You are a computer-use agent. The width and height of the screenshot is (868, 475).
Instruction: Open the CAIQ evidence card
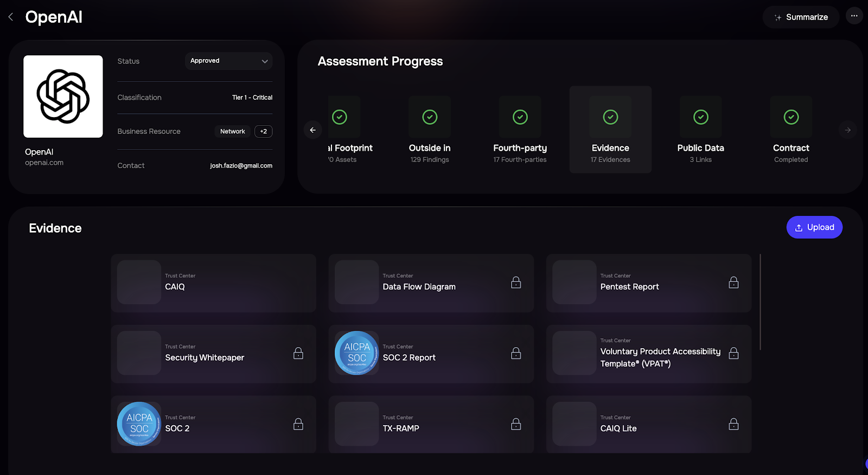[x=213, y=283]
